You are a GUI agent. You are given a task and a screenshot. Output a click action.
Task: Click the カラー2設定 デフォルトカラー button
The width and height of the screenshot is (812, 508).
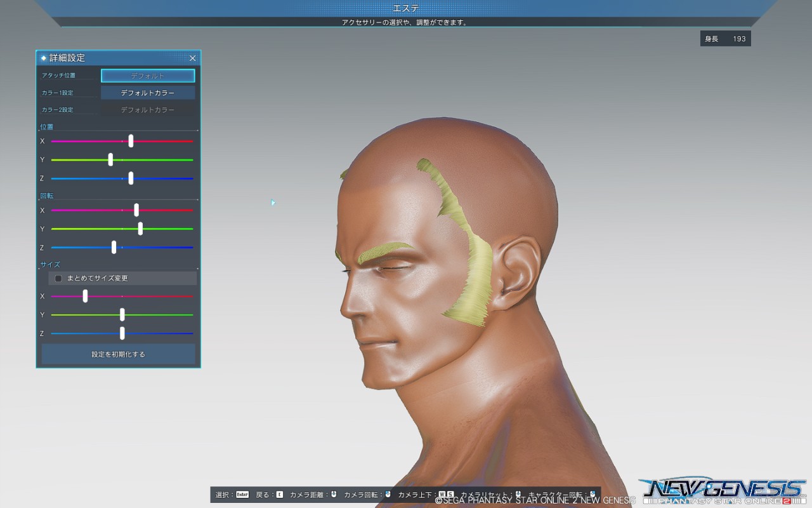coord(148,110)
